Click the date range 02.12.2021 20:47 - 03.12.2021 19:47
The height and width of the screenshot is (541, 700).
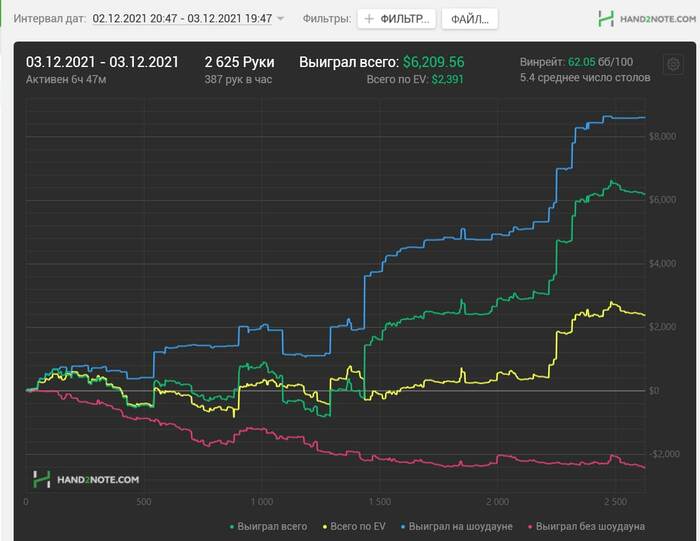coord(182,19)
